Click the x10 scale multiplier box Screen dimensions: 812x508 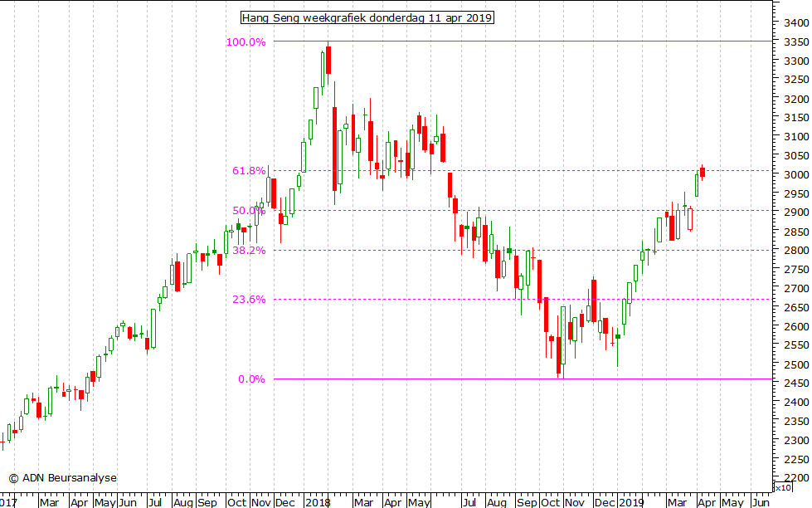point(783,487)
